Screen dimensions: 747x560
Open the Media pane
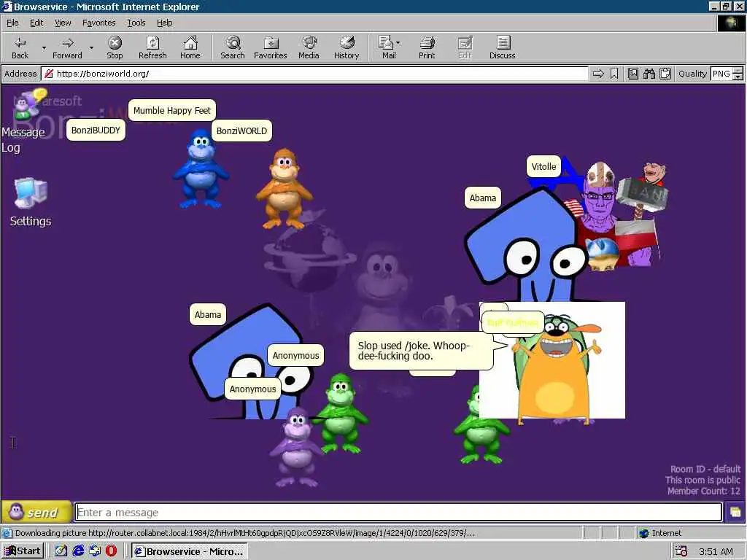click(x=309, y=47)
